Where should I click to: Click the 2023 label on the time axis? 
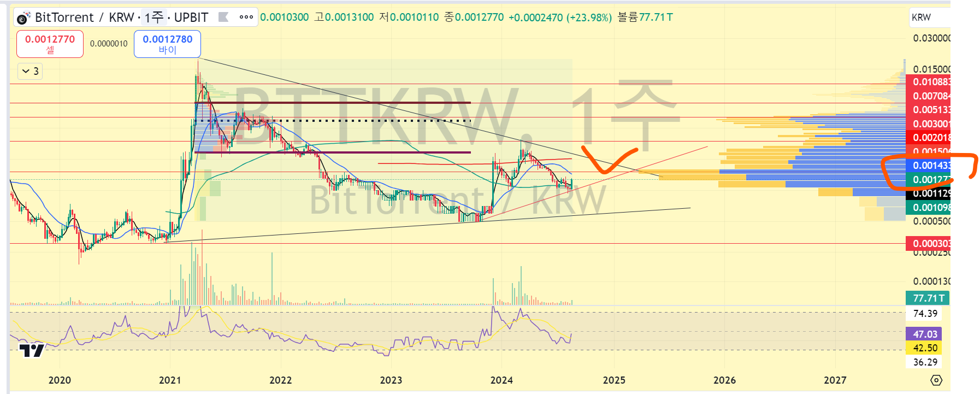tap(391, 380)
